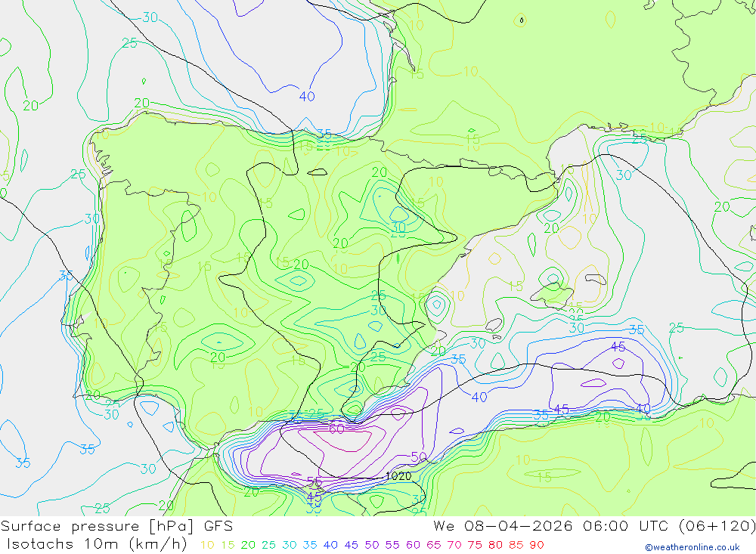Select legend value 45 in isotach scale
The height and width of the screenshot is (554, 756).
[351, 546]
